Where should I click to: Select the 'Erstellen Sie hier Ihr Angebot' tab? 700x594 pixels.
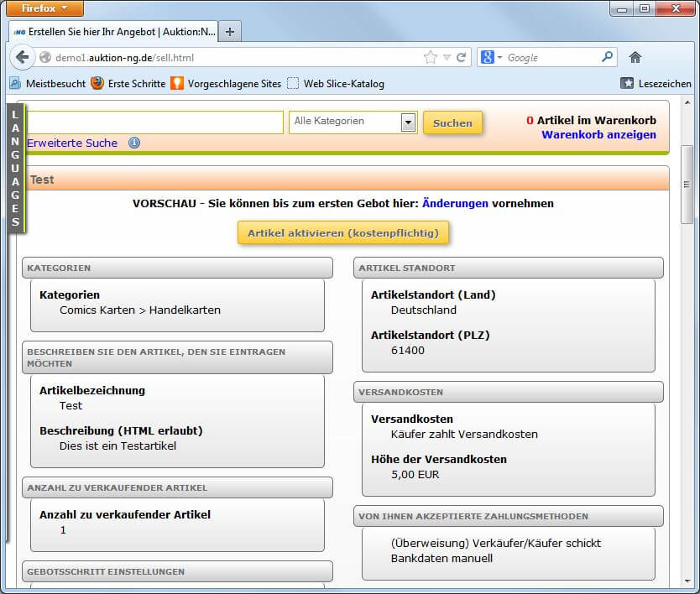pyautogui.click(x=113, y=32)
